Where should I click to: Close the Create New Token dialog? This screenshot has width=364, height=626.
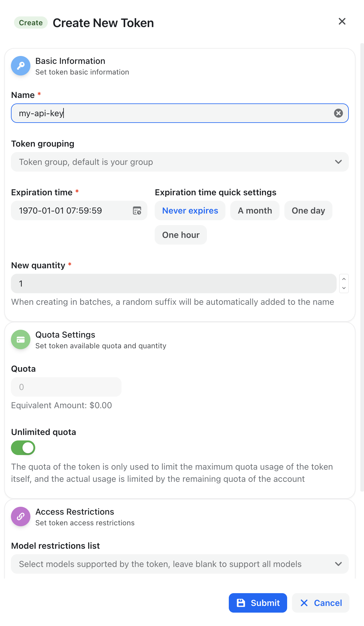[342, 21]
